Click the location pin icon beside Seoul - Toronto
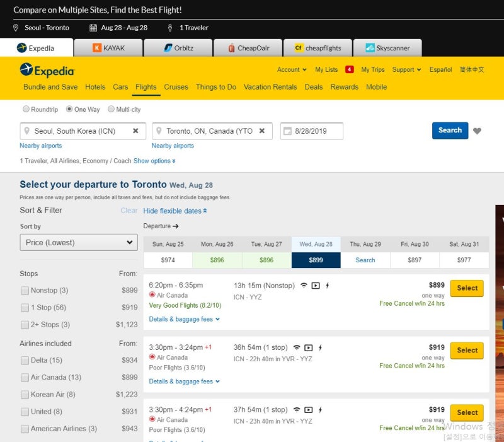This screenshot has height=442, width=504. (15, 28)
